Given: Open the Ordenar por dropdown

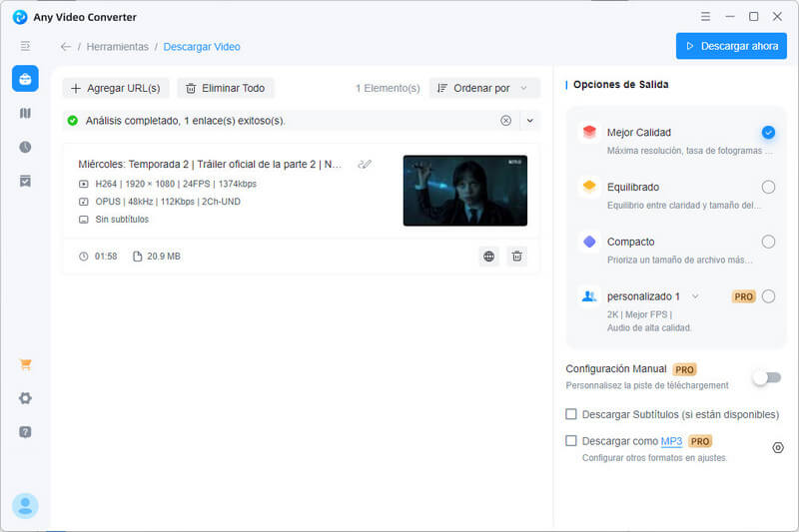Looking at the screenshot, I should tap(484, 88).
